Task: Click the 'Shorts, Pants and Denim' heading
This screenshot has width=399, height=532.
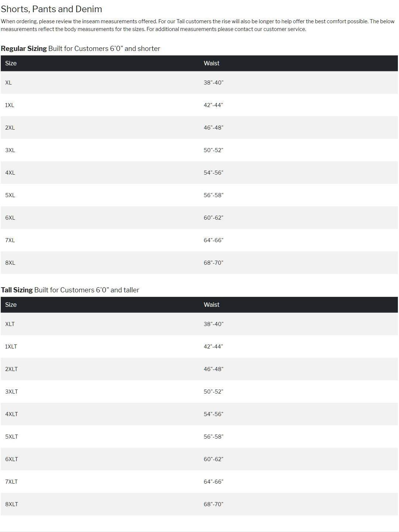Action: [x=51, y=9]
